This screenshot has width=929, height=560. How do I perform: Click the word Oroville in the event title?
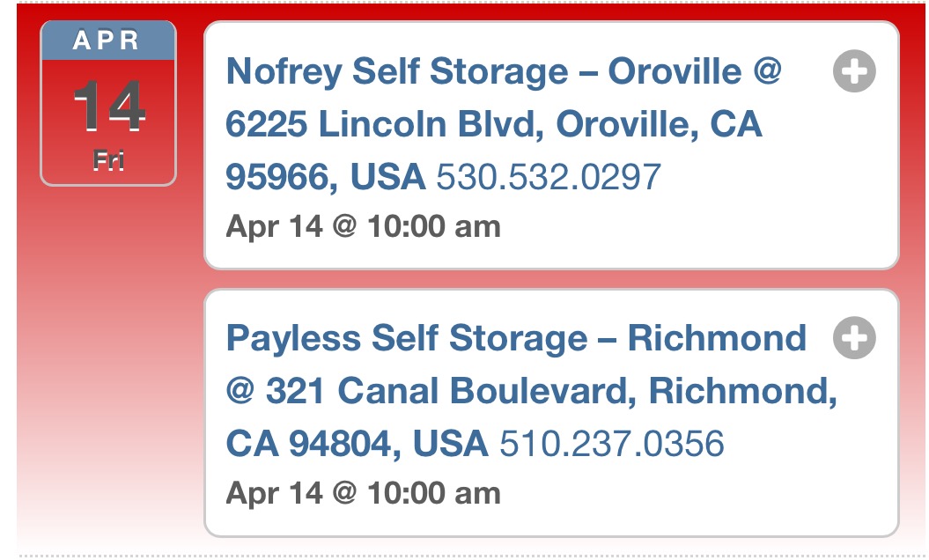(667, 71)
